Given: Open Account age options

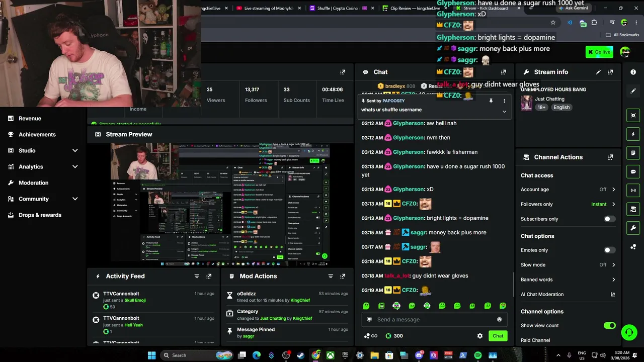Looking at the screenshot, I should tap(568, 190).
